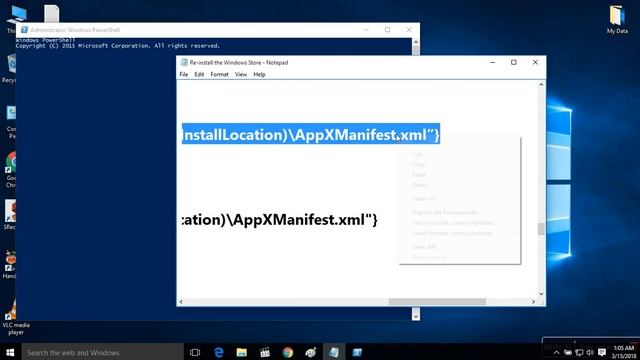640x360 pixels.
Task: Click PowerShell scrollbar up arrow
Action: 416,42
